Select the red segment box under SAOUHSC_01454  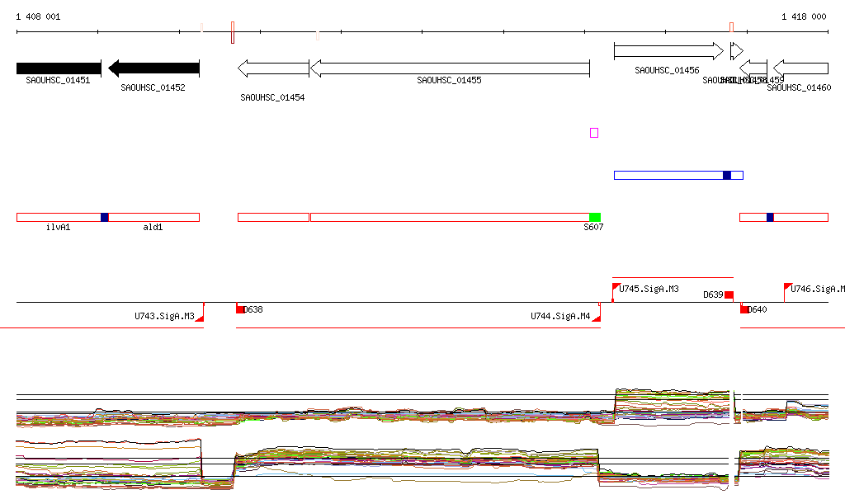273,218
